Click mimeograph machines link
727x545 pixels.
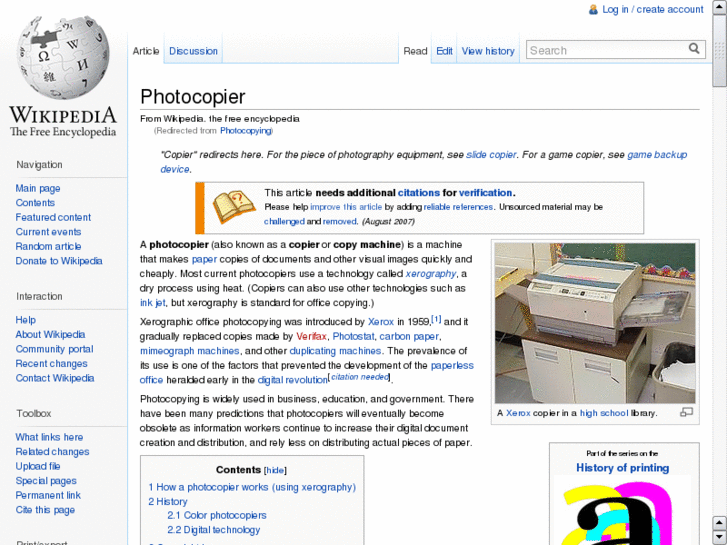tap(190, 351)
